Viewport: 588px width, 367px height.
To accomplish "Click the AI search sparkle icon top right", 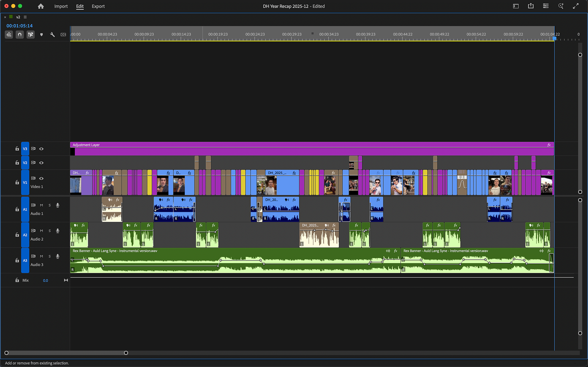I will click(561, 6).
